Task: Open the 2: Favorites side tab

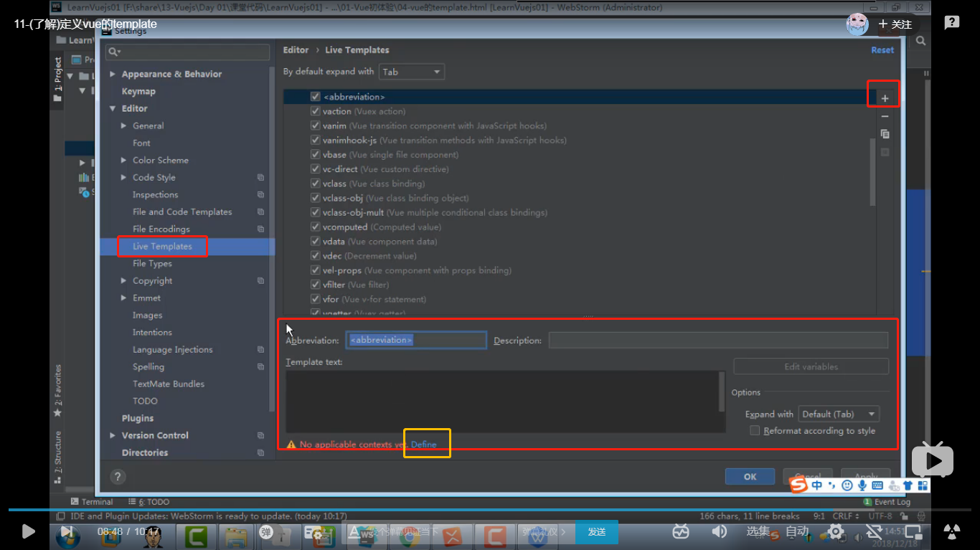Action: point(57,391)
